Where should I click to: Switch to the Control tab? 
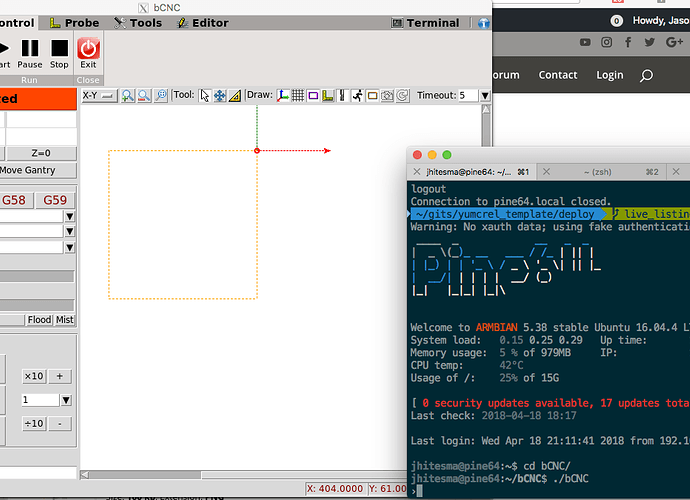[x=18, y=23]
